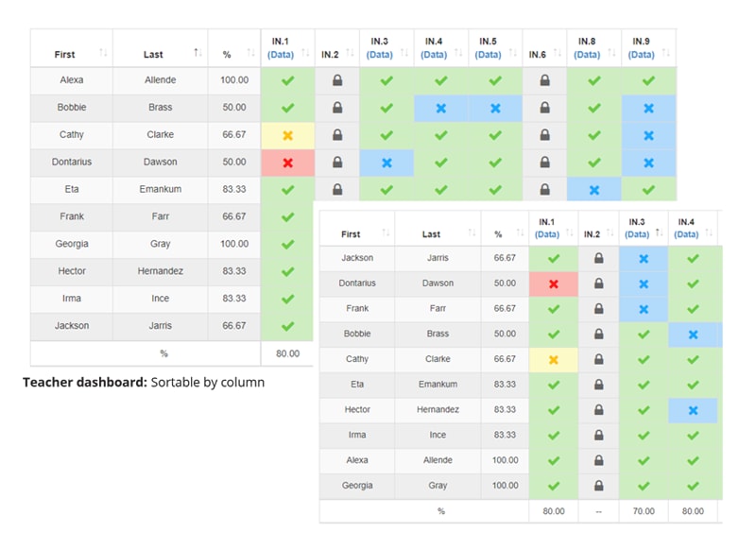The height and width of the screenshot is (550, 756).
Task: Click Eta's blue X in IN.8 column
Action: click(x=593, y=190)
